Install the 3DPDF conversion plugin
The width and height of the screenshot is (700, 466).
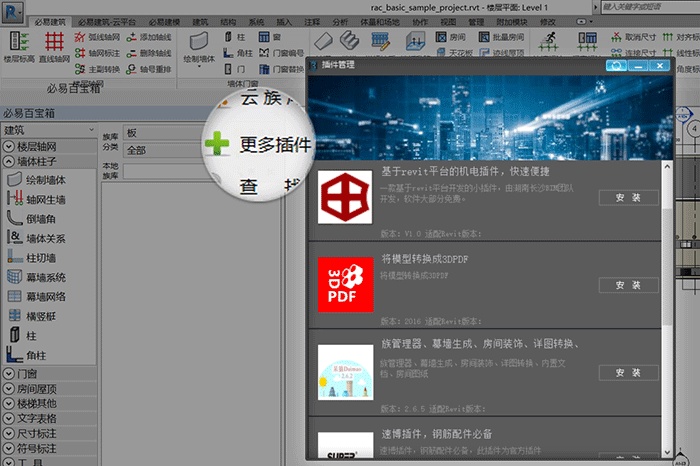628,285
